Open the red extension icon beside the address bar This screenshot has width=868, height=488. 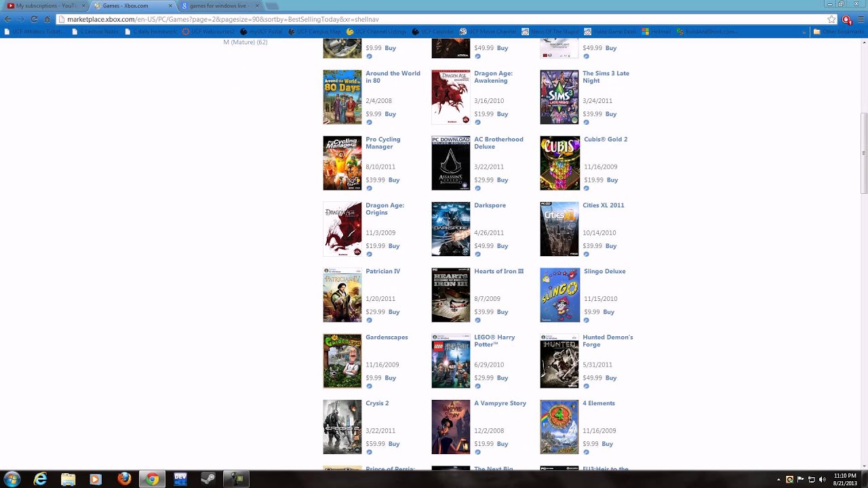tap(847, 20)
